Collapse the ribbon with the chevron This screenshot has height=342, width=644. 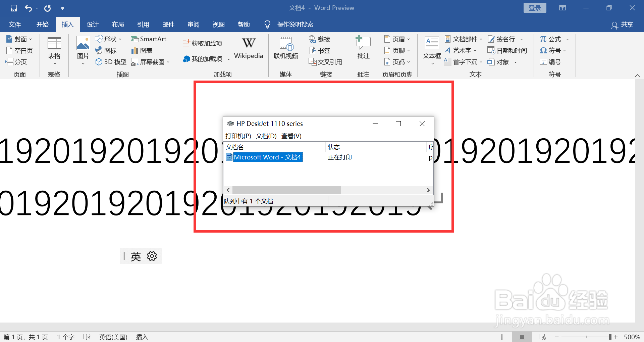[x=637, y=75]
